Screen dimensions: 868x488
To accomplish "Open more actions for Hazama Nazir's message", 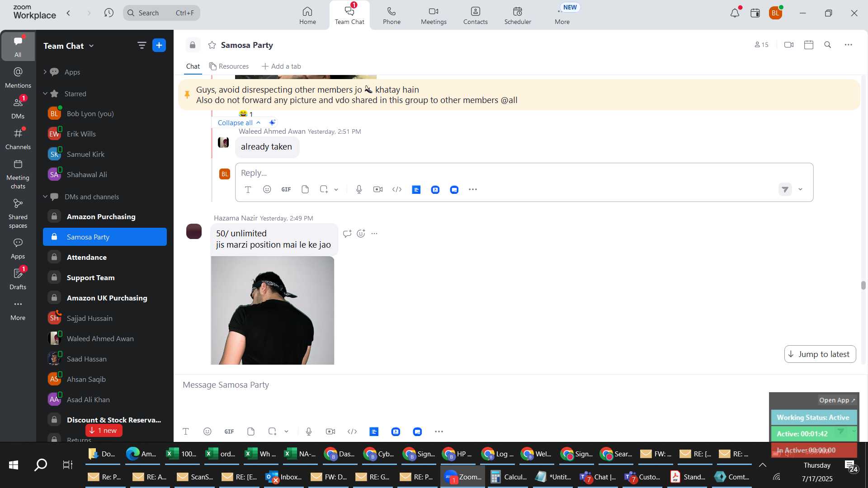I will pyautogui.click(x=374, y=234).
